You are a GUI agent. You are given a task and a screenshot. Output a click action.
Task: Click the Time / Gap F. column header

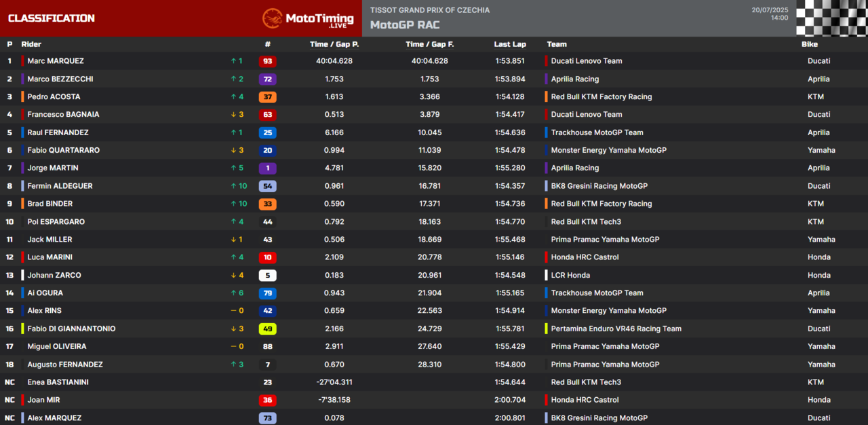(x=430, y=44)
